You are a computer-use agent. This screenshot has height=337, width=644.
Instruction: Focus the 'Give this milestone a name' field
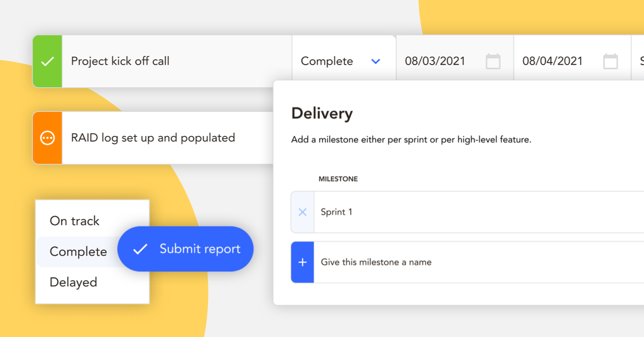pos(479,262)
